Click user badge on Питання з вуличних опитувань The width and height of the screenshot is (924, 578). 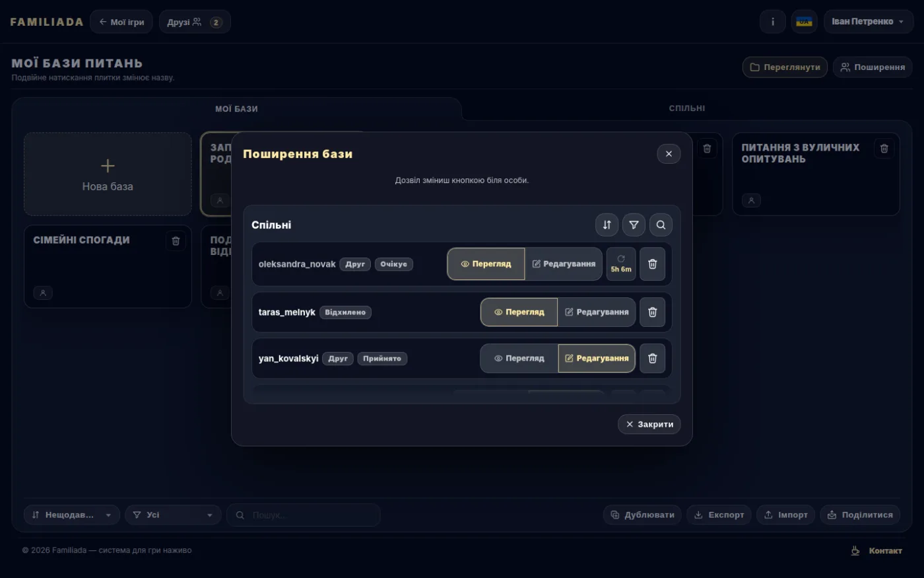pos(751,200)
